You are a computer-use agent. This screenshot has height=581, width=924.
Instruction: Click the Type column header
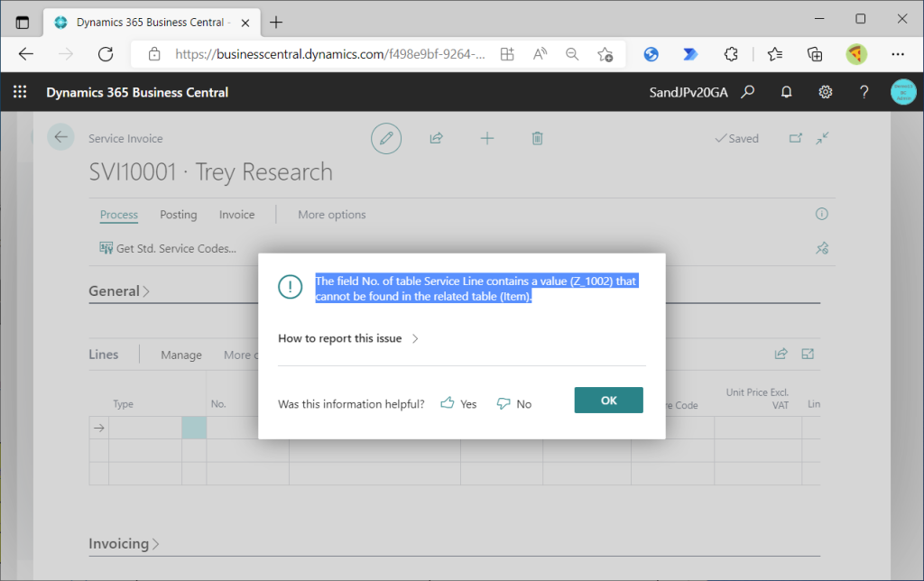pyautogui.click(x=123, y=404)
